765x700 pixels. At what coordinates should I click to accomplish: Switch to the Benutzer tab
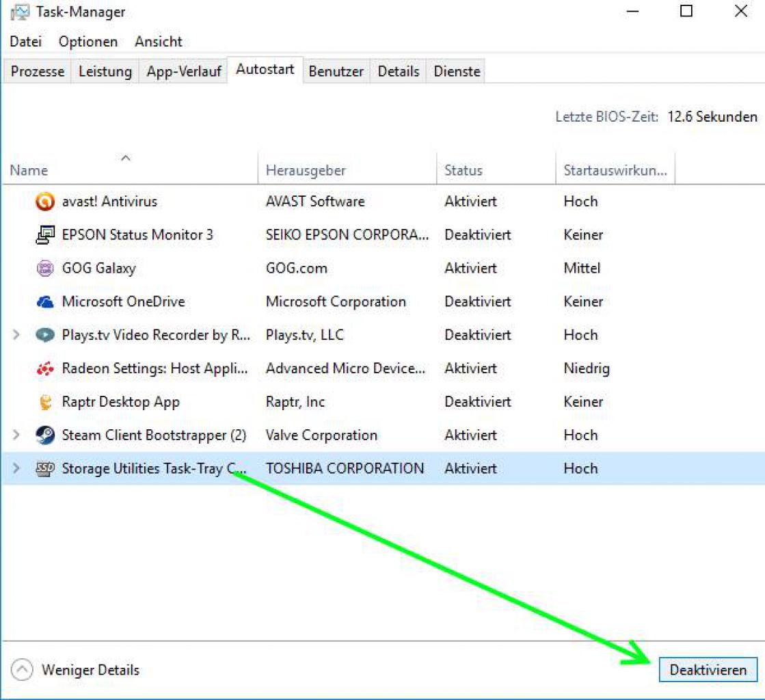pos(336,71)
